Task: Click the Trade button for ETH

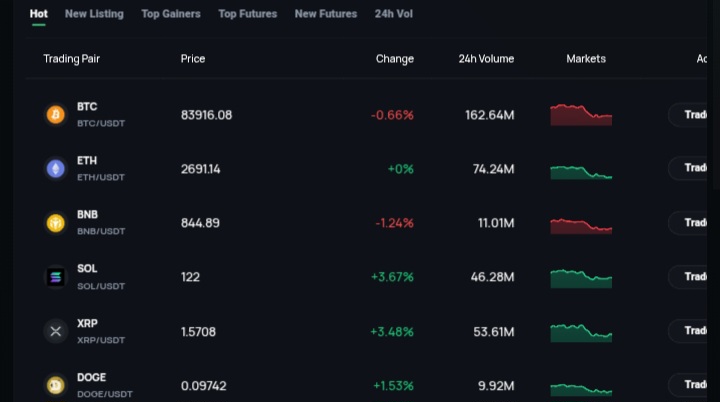Action: tap(688, 168)
